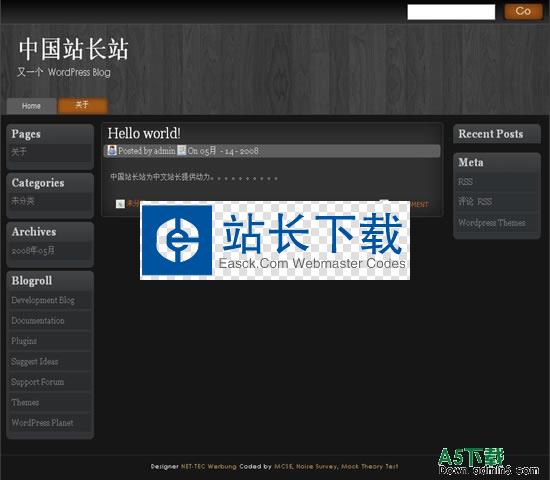Click the Blogroll widget heading
The height and width of the screenshot is (480, 550).
tap(32, 281)
